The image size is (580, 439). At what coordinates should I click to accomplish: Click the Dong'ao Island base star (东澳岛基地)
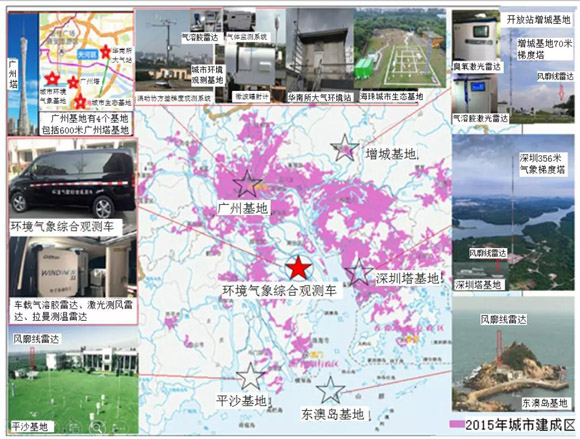(x=330, y=390)
